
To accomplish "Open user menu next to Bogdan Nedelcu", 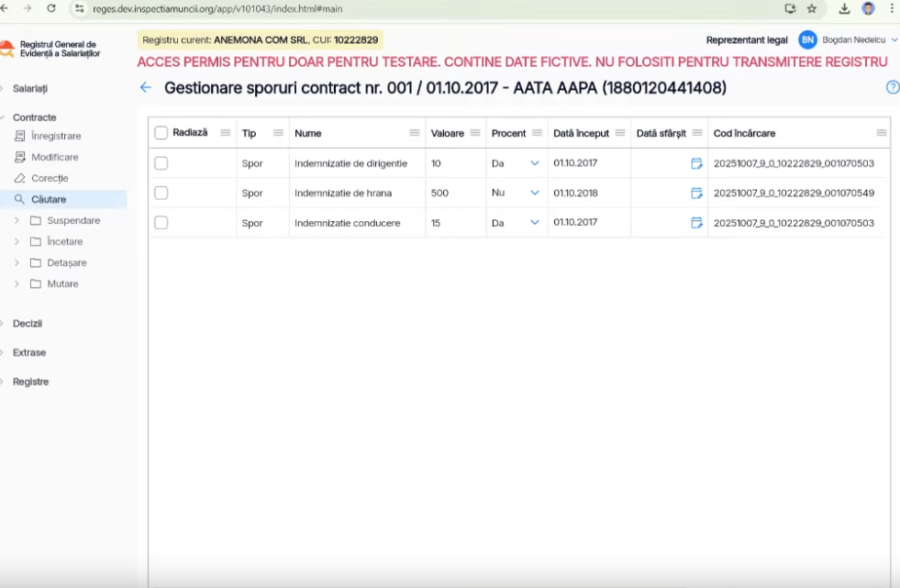I will (x=894, y=40).
